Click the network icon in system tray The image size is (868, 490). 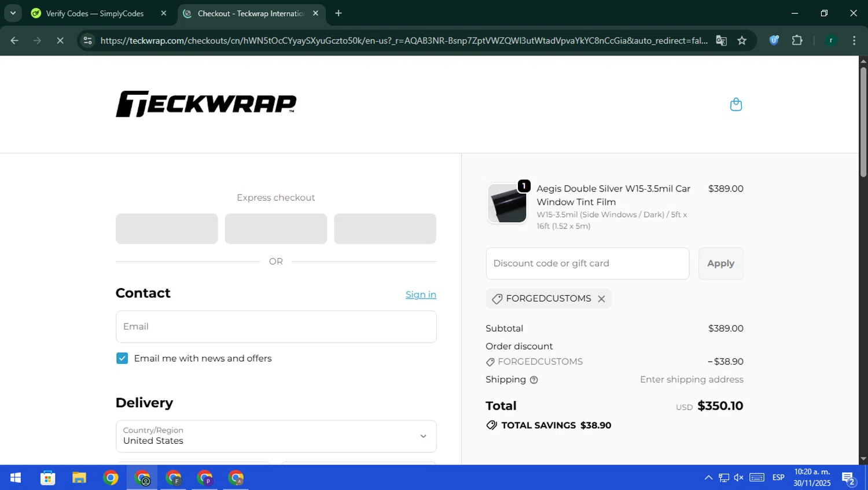coord(724,478)
